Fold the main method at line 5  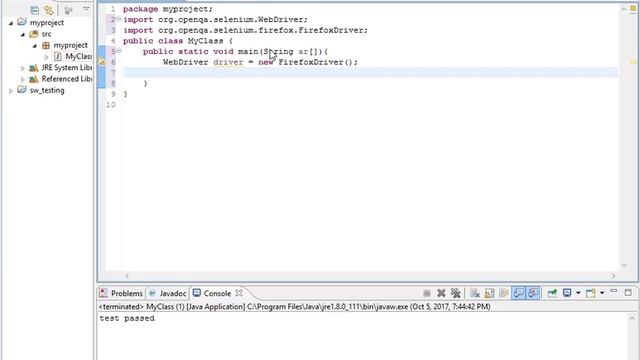(x=118, y=51)
